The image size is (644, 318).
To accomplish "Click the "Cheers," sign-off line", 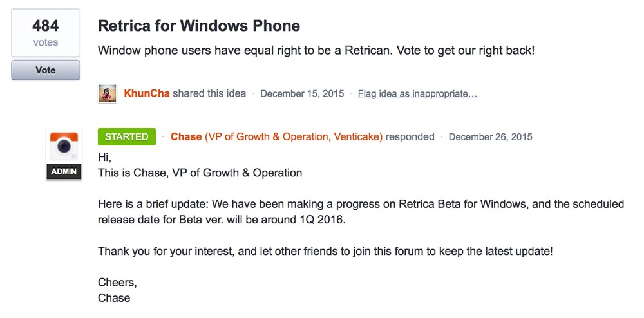I will click(117, 283).
